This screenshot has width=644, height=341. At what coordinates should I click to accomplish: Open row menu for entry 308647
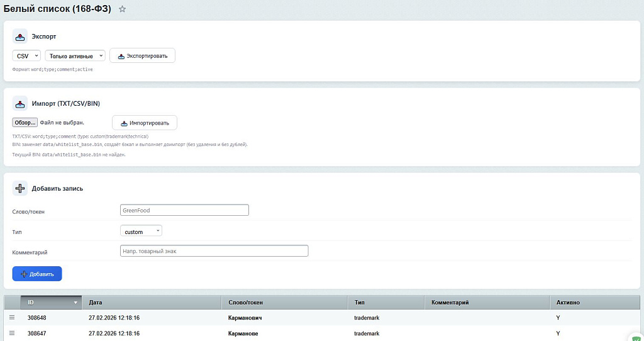tap(12, 333)
